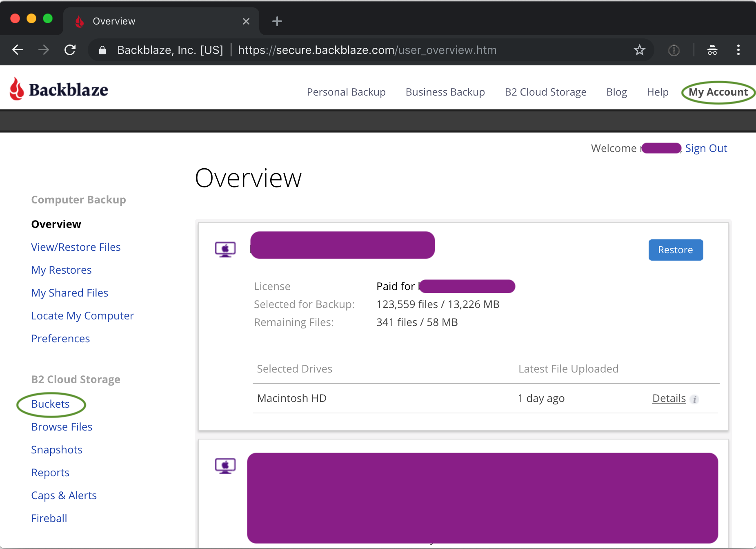Click the Macintosh HD drive row

[x=485, y=398]
